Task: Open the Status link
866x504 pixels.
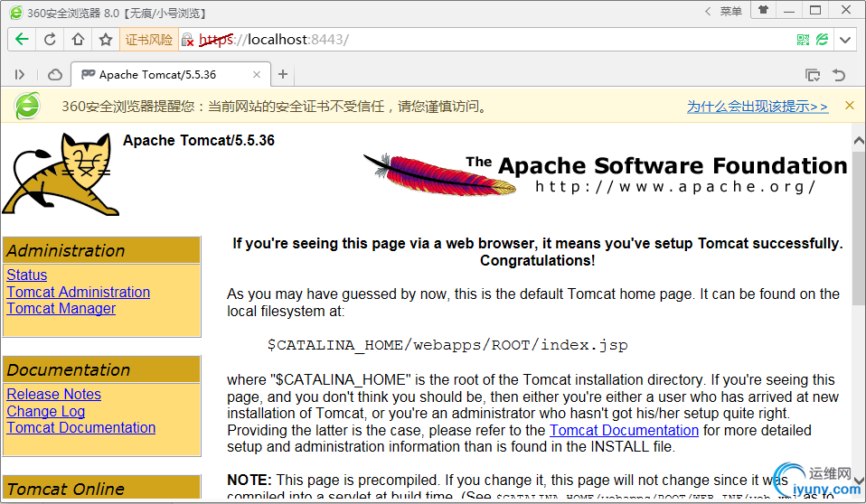Action: tap(26, 275)
